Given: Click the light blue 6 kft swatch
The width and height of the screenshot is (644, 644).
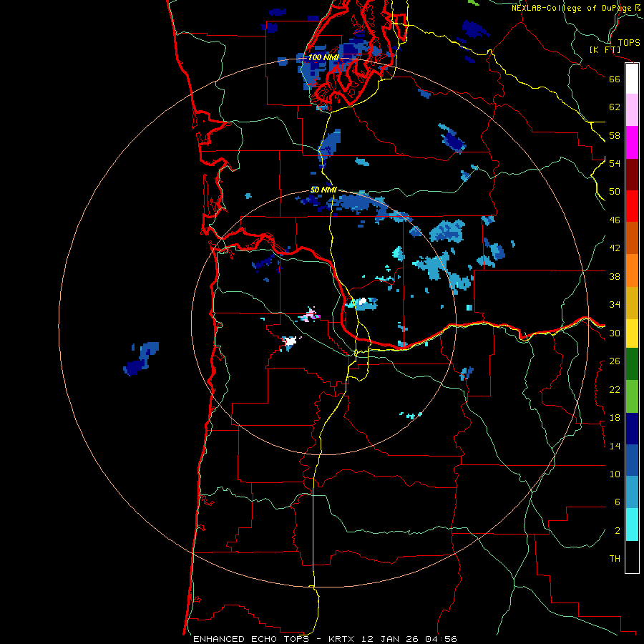Looking at the screenshot, I should point(632,492).
